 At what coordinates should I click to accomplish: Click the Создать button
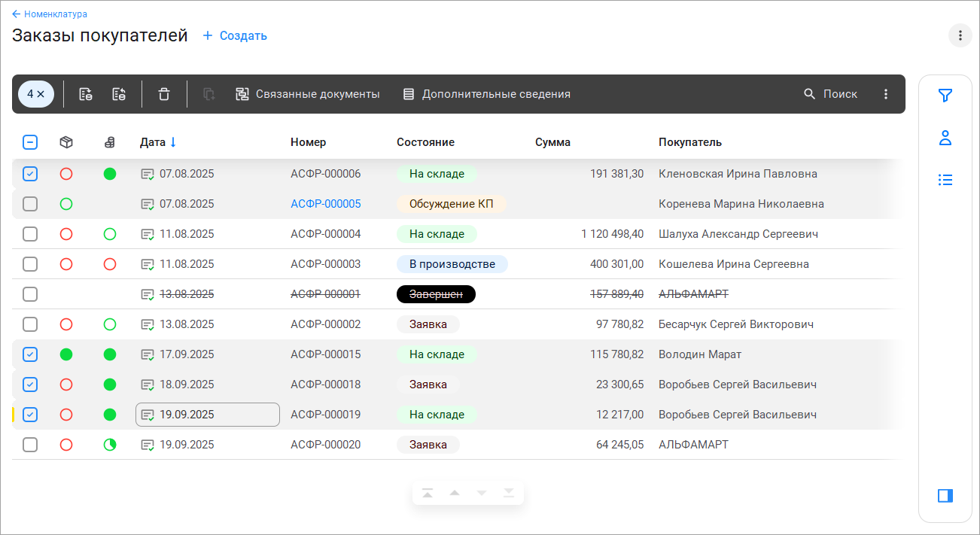235,35
